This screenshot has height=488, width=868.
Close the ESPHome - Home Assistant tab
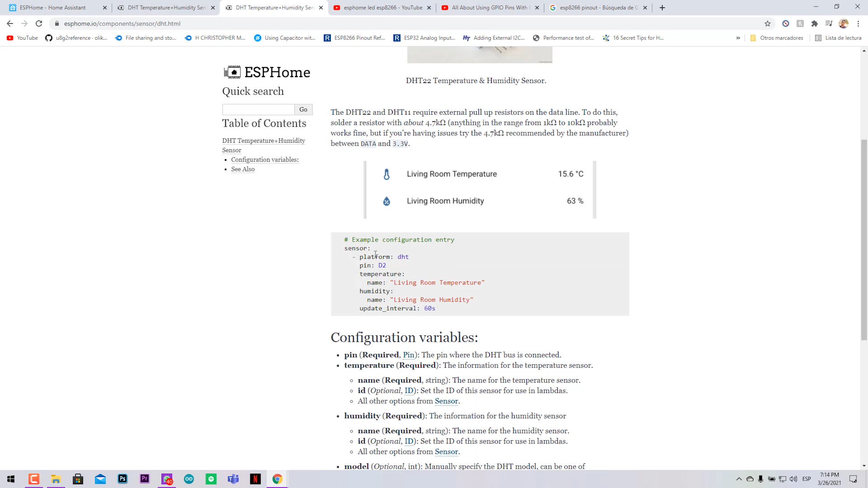[x=105, y=8]
